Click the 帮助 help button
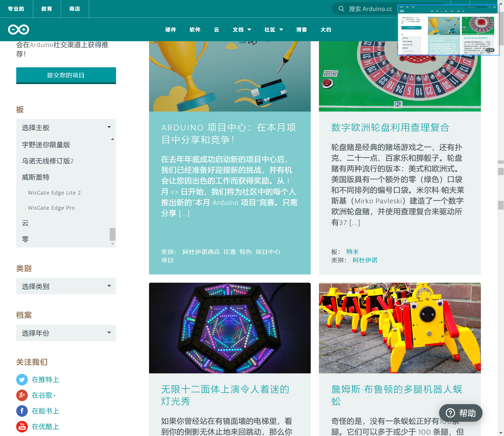This screenshot has width=504, height=436. tap(461, 413)
